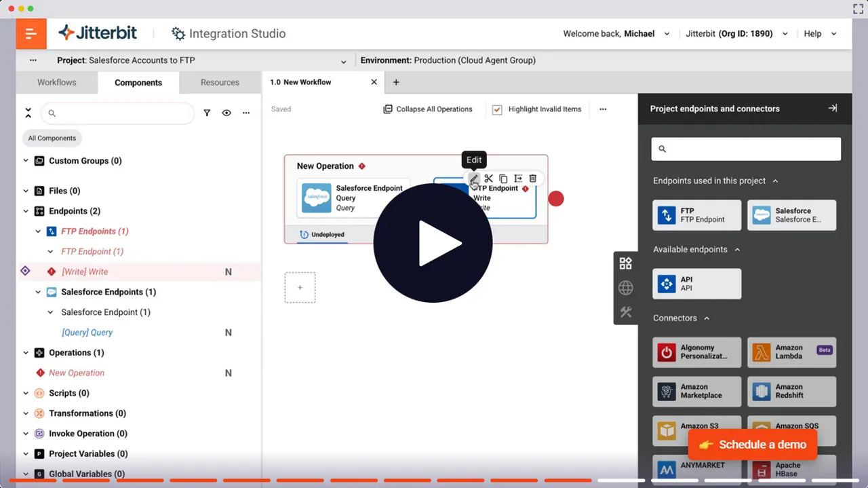Click the endpoints and connectors search field

746,149
